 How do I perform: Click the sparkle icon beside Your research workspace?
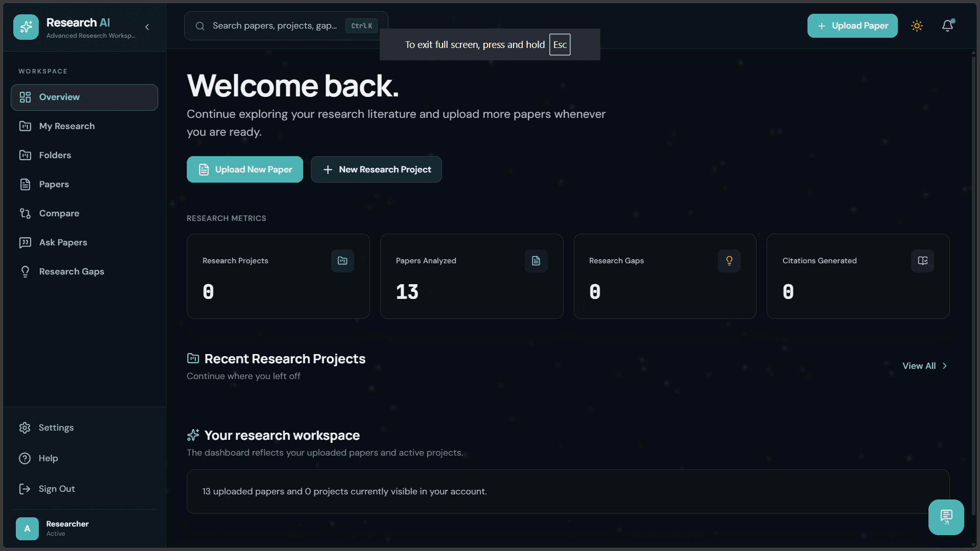coord(193,435)
